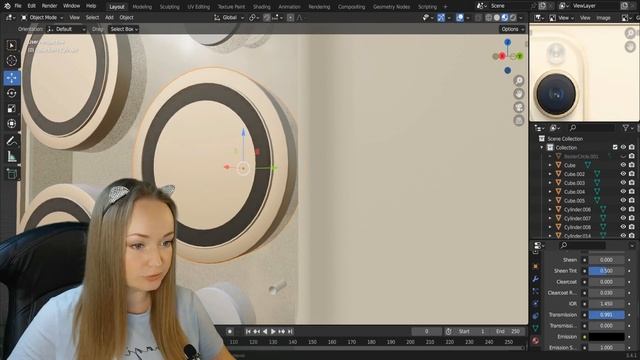Image resolution: width=640 pixels, height=360 pixels.
Task: Jump to the end frame
Action: coord(290,331)
